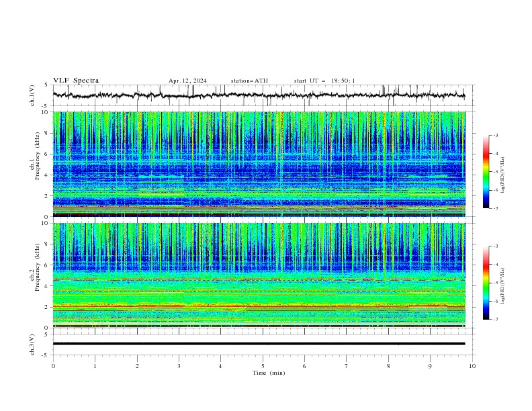Click the ch.3 flat black trace

(259, 344)
